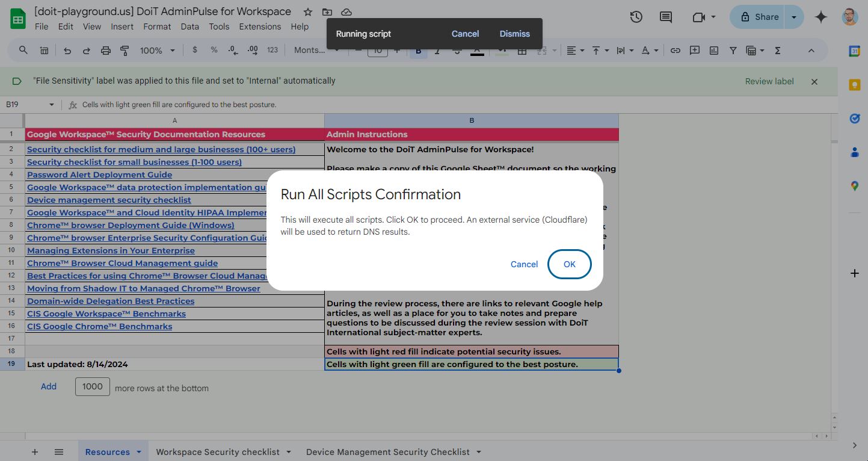Screen dimensions: 868x461
Task: Open the File menu
Action: pos(42,26)
